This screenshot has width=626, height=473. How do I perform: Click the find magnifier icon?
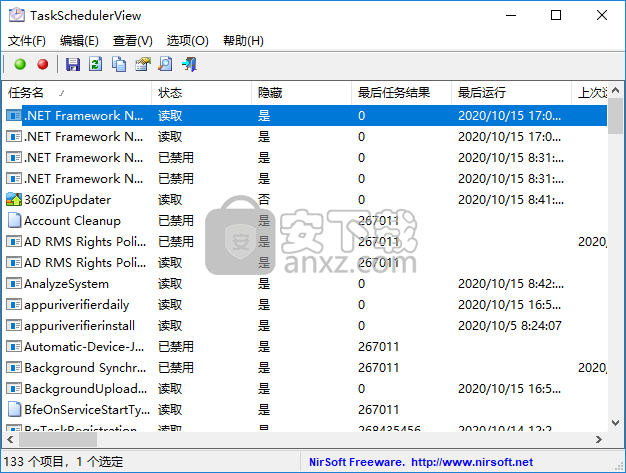166,64
